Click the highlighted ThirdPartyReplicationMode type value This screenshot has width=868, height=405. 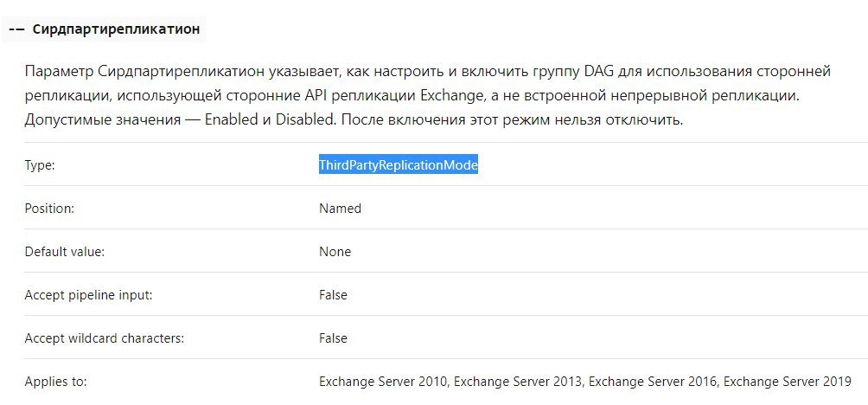(x=398, y=164)
